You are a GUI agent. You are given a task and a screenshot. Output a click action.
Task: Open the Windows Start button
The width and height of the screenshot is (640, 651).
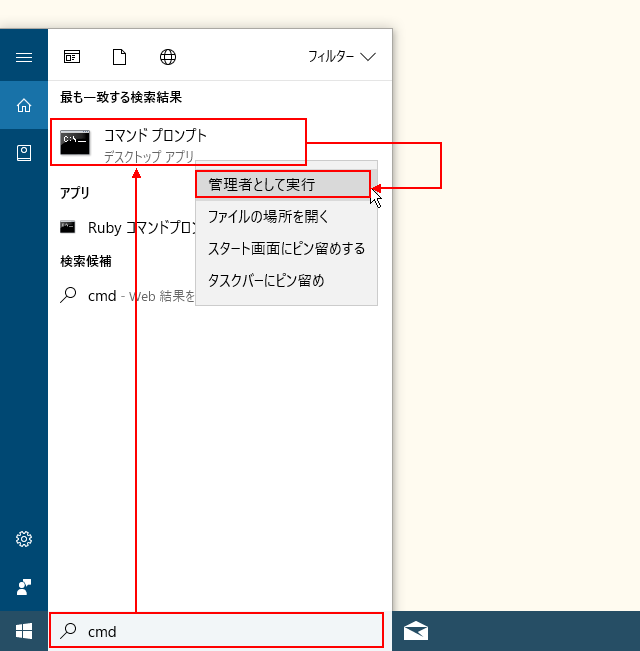coord(24,631)
